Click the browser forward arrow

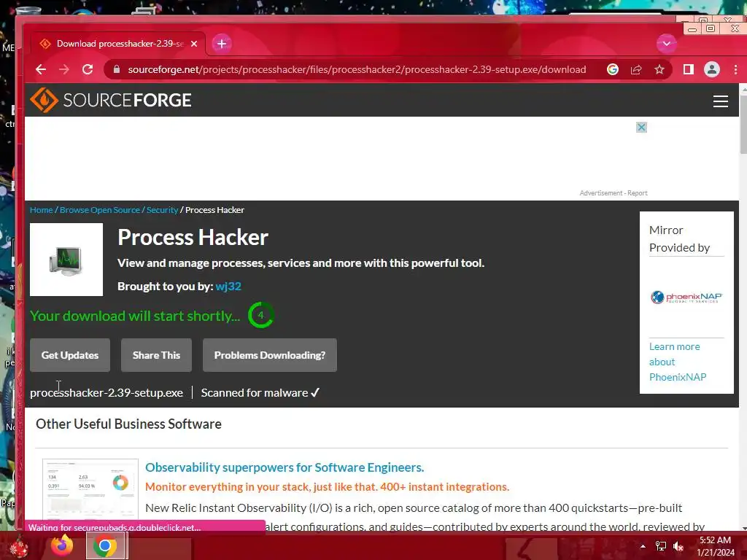(x=64, y=69)
